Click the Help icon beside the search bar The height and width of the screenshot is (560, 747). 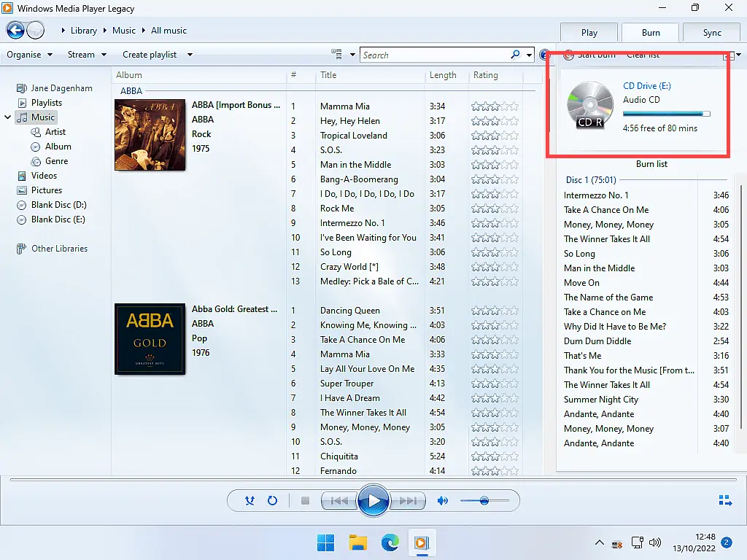544,55
